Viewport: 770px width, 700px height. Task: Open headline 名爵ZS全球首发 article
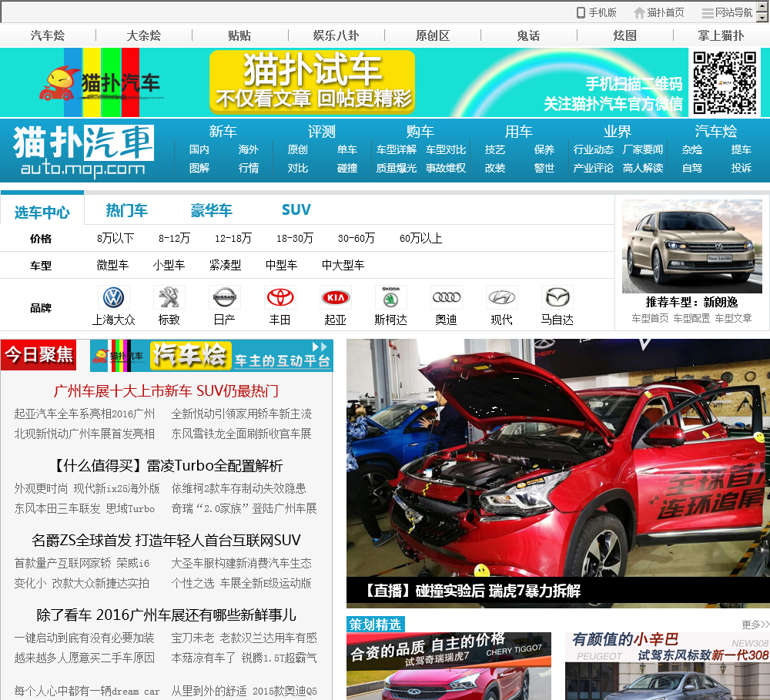(x=166, y=541)
